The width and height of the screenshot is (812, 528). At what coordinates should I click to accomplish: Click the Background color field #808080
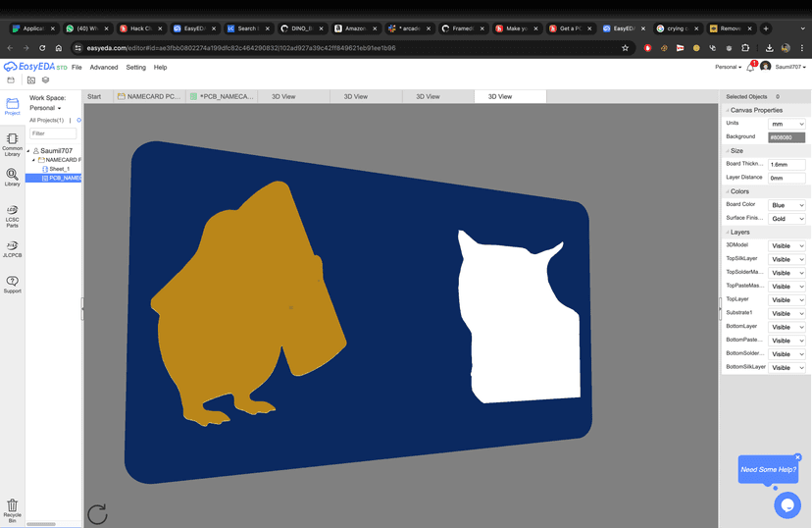786,137
